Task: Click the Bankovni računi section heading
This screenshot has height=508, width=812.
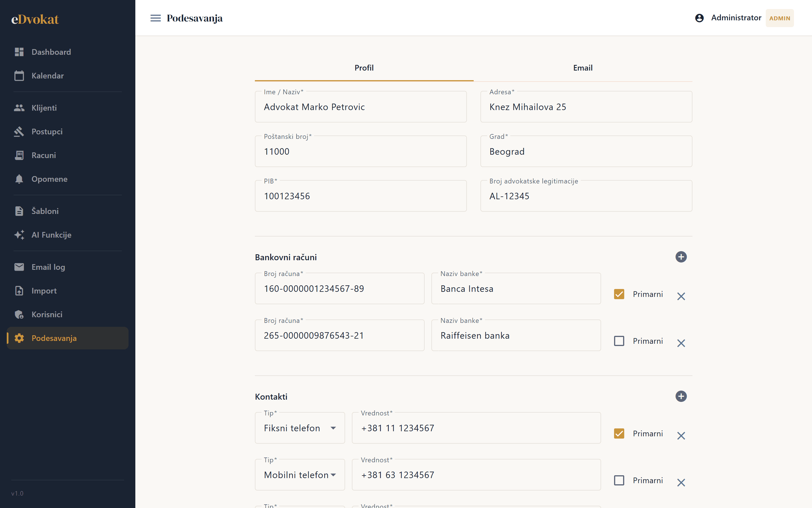Action: coord(286,257)
